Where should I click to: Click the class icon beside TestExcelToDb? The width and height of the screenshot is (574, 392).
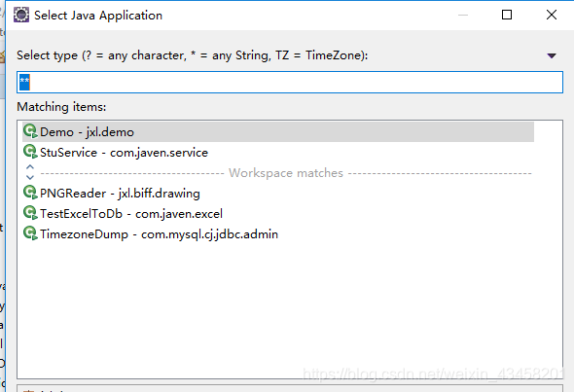click(30, 213)
